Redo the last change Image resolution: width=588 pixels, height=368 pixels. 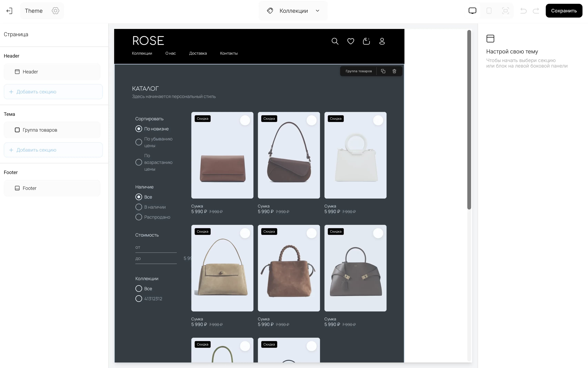click(x=536, y=11)
